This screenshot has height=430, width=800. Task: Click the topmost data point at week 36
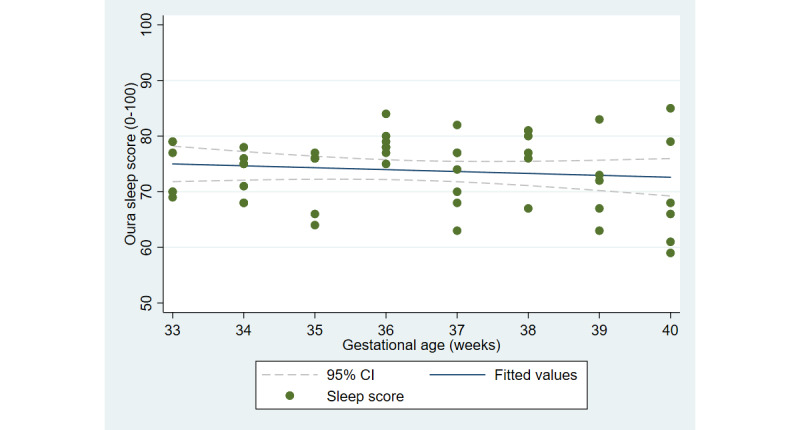point(386,114)
